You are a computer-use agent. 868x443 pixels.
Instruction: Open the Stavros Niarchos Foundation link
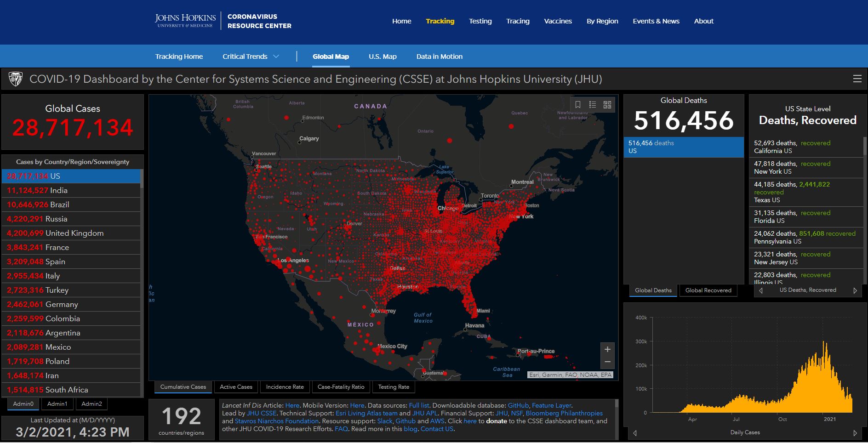tap(276, 421)
